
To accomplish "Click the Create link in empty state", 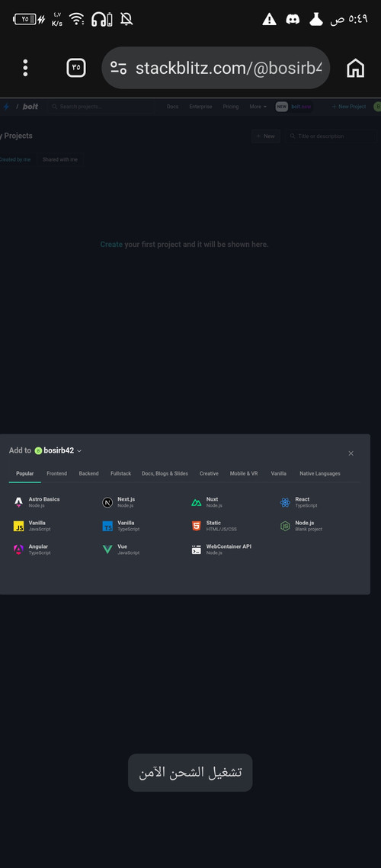I will [x=111, y=244].
